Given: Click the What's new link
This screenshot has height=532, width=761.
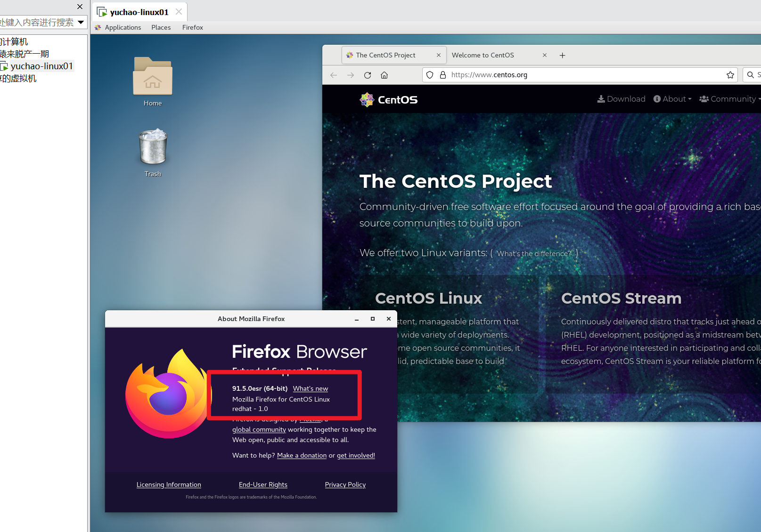Looking at the screenshot, I should click(310, 388).
